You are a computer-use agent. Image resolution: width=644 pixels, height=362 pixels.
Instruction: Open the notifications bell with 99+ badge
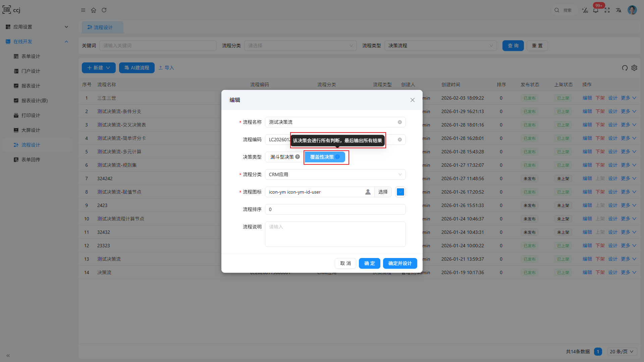(596, 10)
